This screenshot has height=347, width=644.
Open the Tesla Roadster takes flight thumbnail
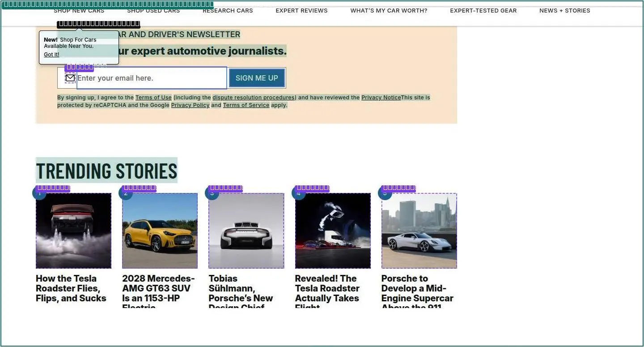tap(333, 231)
